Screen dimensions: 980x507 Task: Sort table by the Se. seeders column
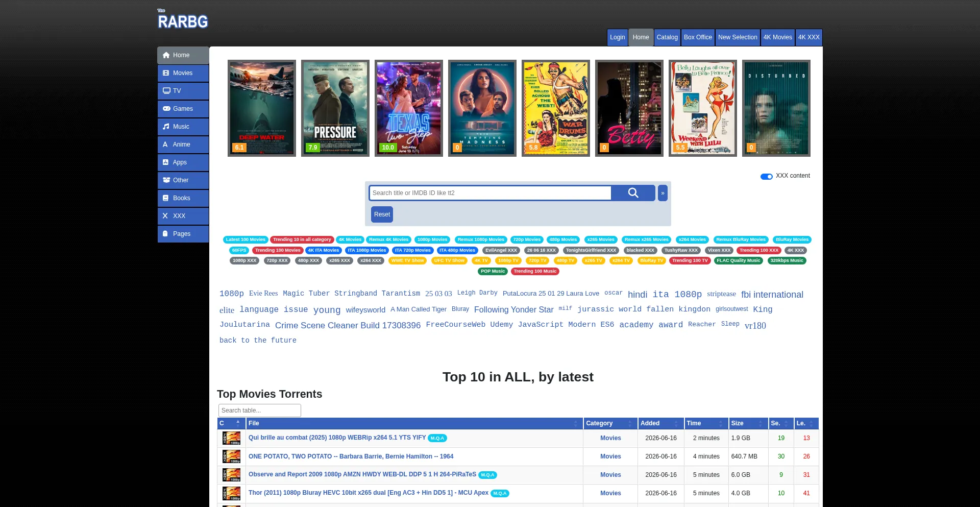[781, 423]
